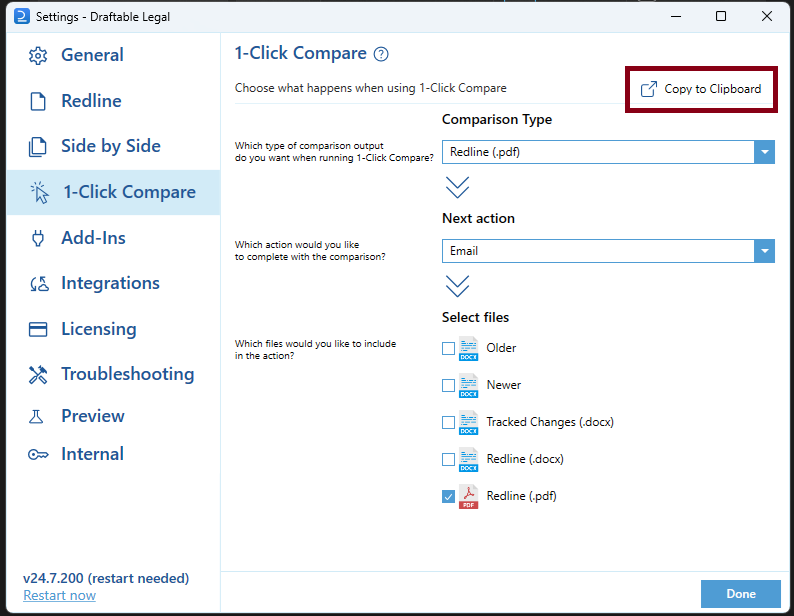Click the Redline (.docx) label in file list
This screenshot has height=616, width=794.
point(525,459)
